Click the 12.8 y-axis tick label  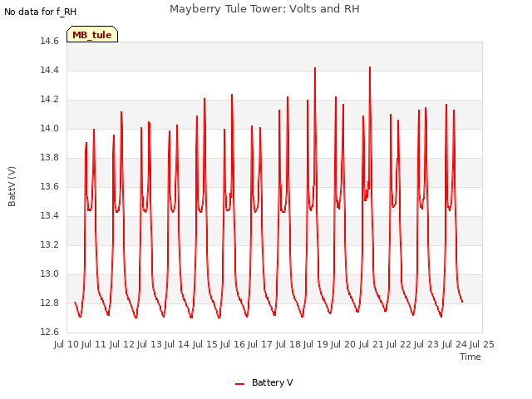click(50, 303)
